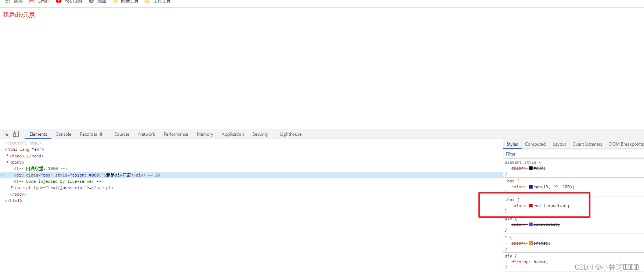Select the 内联权重: 1000 comment node
Viewport: 644px width, 274px height.
click(x=41, y=168)
